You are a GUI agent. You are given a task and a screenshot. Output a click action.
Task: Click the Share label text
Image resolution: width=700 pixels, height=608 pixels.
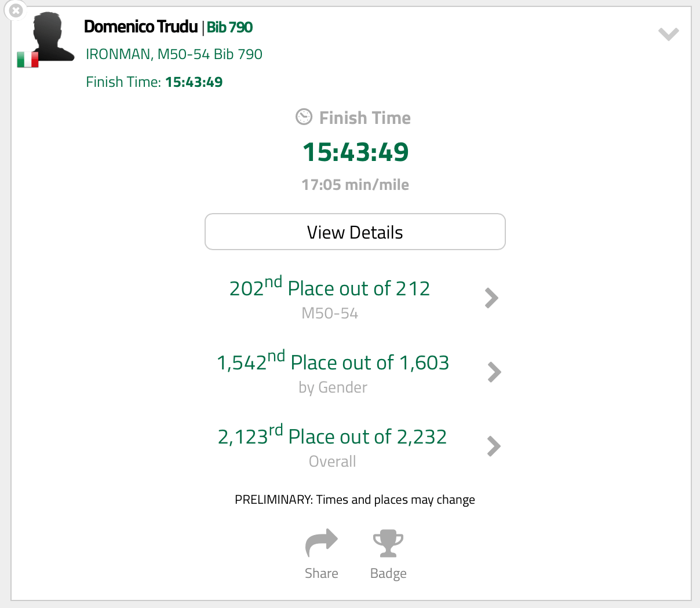pos(322,573)
